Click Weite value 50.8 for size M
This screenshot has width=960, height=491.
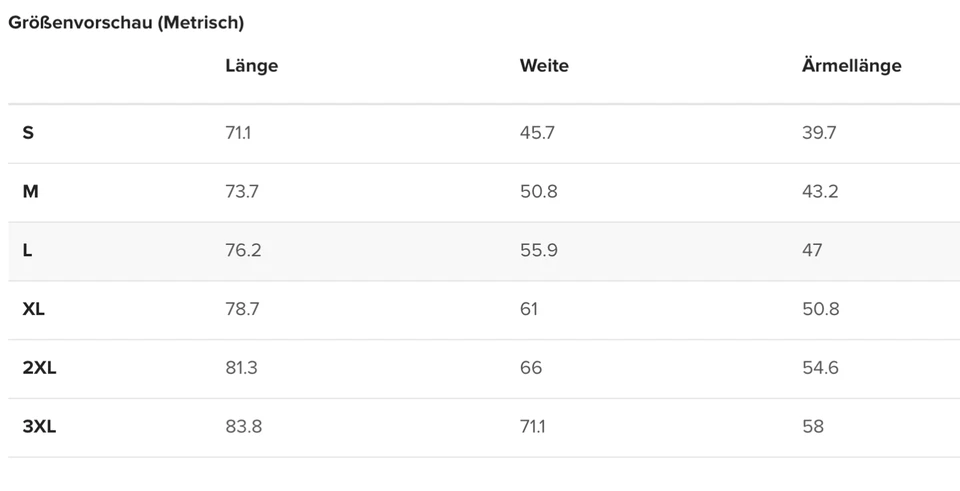pyautogui.click(x=539, y=191)
